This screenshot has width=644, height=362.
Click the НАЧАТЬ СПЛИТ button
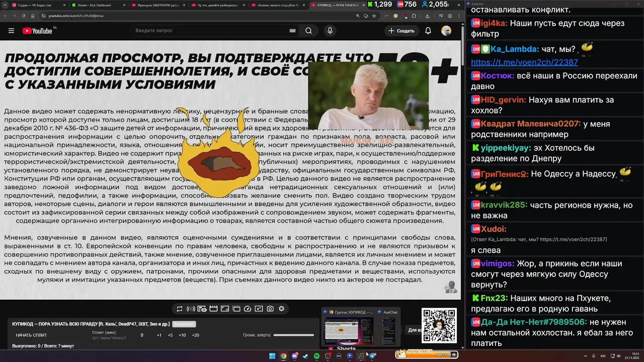point(31,335)
